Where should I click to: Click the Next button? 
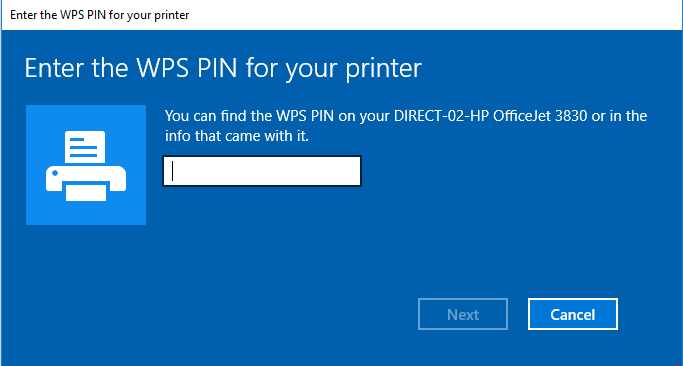[463, 314]
